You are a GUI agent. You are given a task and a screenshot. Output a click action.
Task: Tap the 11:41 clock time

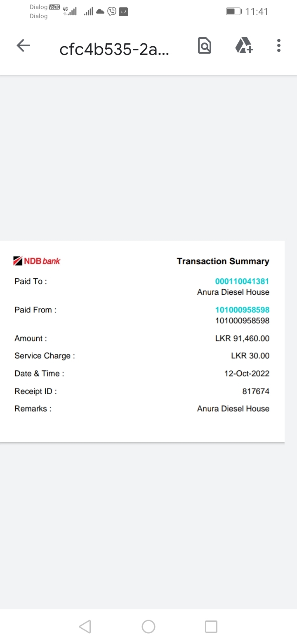[257, 12]
